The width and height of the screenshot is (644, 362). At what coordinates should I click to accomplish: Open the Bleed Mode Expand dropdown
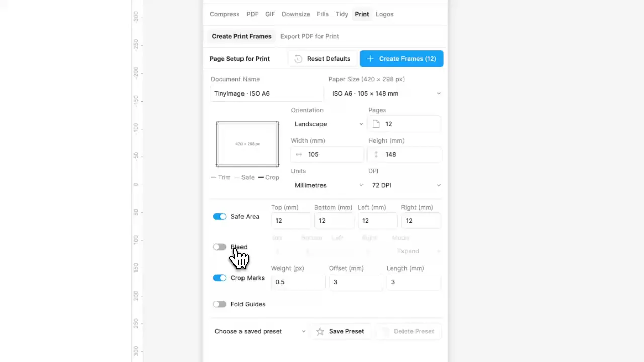tap(417, 251)
